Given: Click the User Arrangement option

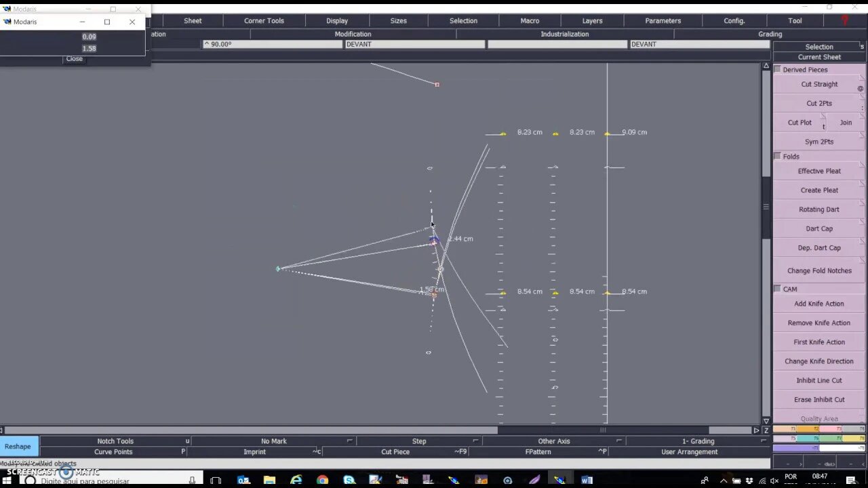Looking at the screenshot, I should coord(689,451).
